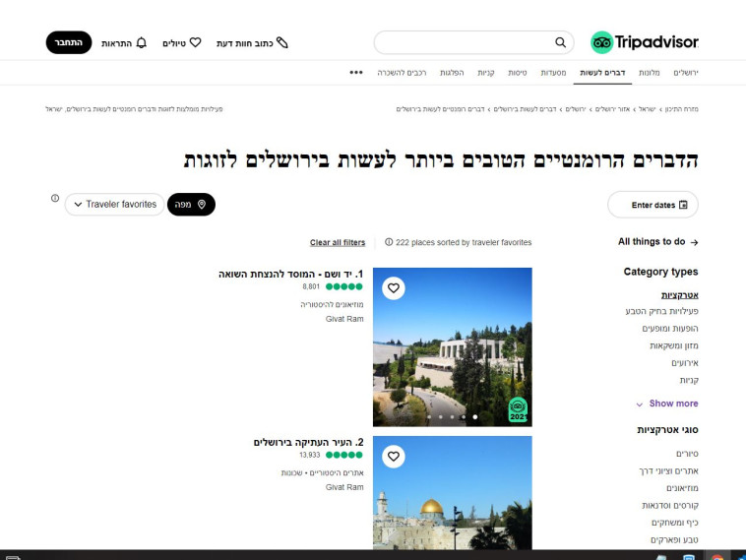Click the מוזיאונים להיסטוריה text
Viewport: 746px width, 560px height.
point(332,304)
